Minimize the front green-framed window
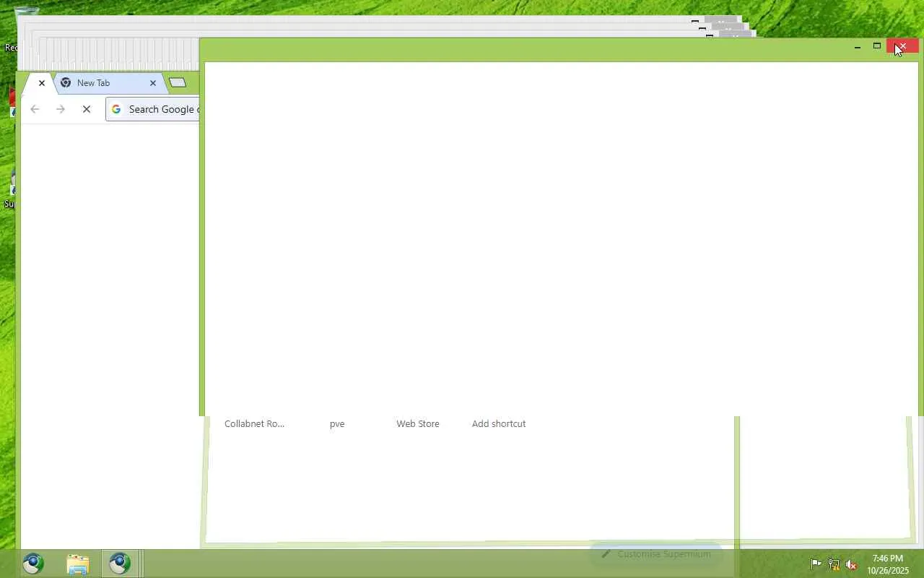The image size is (924, 578). coord(857,47)
